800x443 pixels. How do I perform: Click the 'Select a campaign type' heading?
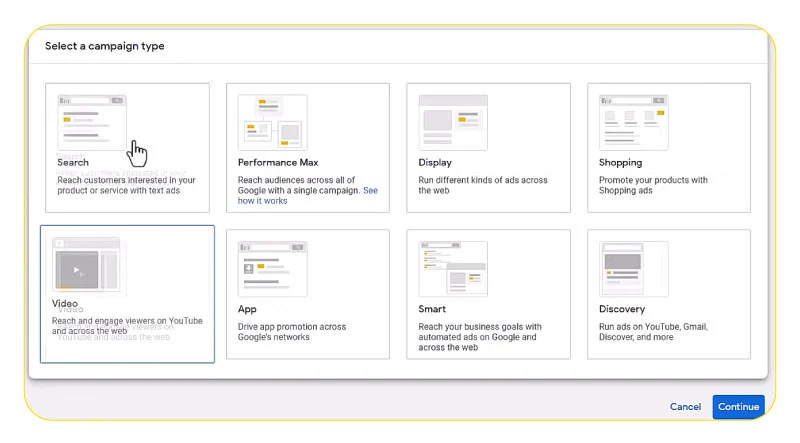[x=105, y=46]
